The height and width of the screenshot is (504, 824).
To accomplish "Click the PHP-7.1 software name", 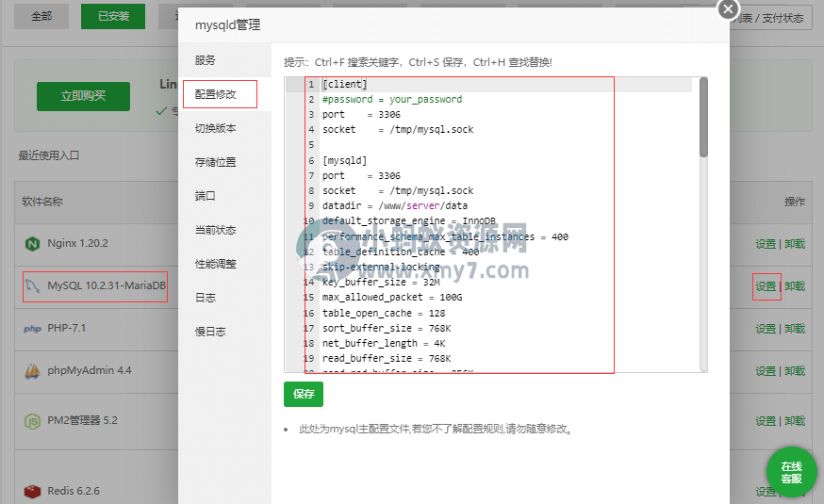I will coord(67,329).
